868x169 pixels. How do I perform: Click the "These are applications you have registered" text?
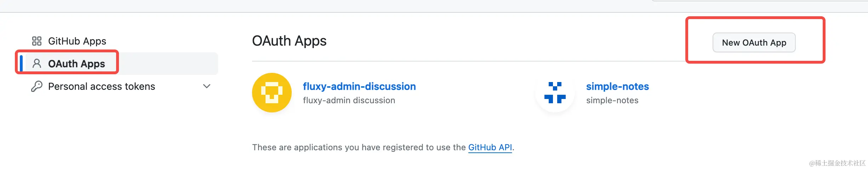click(359, 147)
